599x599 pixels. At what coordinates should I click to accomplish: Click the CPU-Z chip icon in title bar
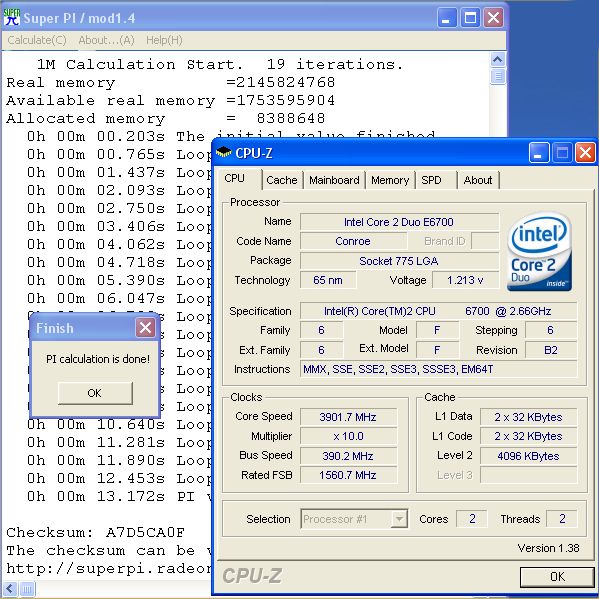click(x=223, y=153)
